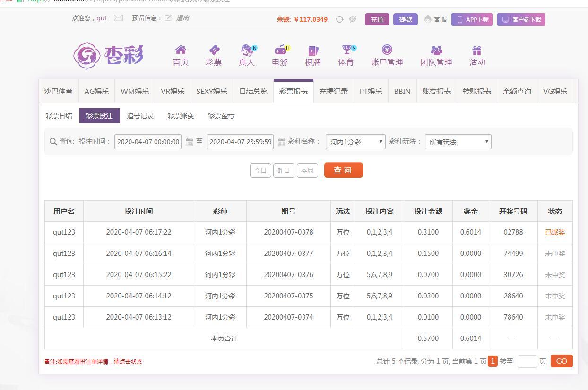Open calendar picker for start time

[x=189, y=142]
